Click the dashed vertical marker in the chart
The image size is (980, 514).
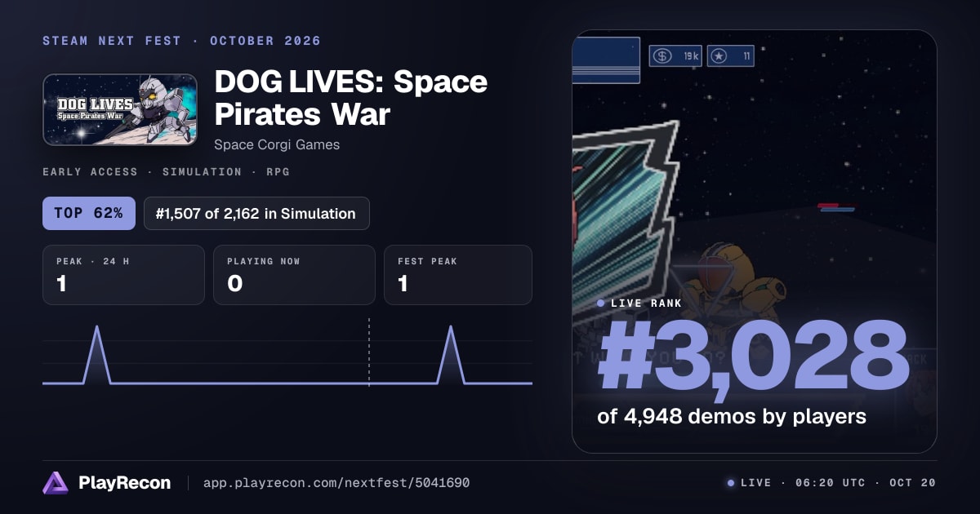[x=369, y=352]
